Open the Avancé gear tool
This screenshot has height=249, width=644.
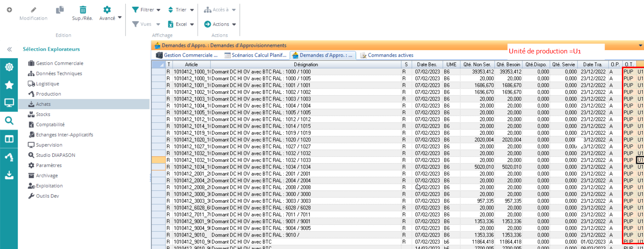click(107, 10)
